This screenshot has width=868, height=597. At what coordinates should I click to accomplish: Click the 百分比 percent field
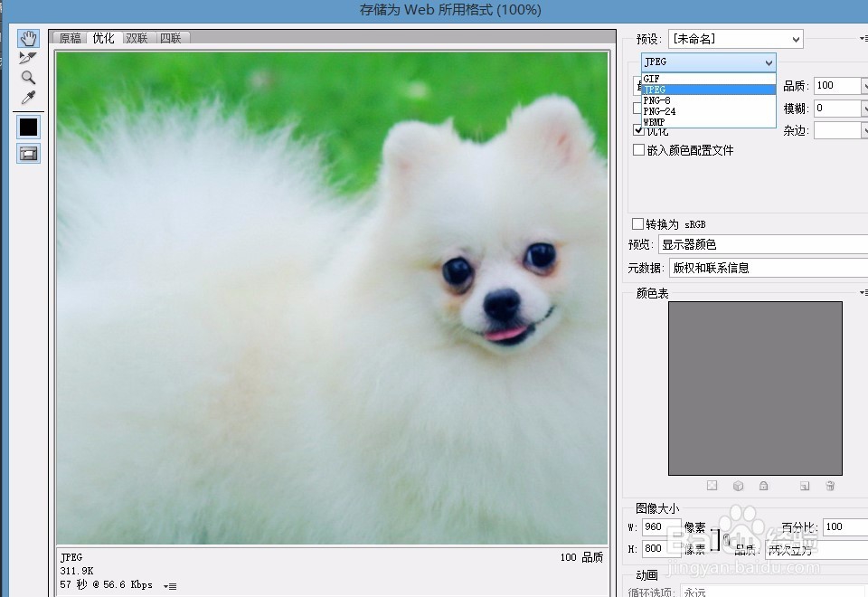[845, 526]
